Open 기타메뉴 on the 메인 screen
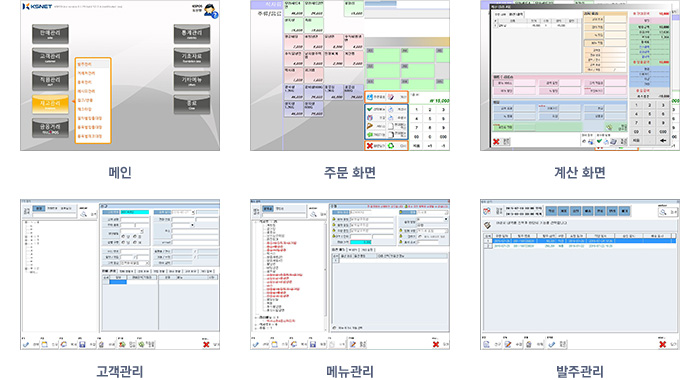 coord(192,81)
